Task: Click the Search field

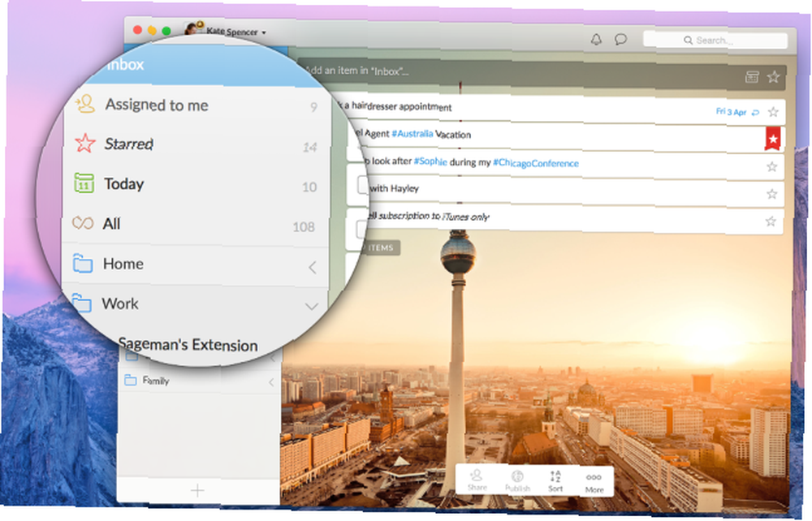Action: (715, 41)
